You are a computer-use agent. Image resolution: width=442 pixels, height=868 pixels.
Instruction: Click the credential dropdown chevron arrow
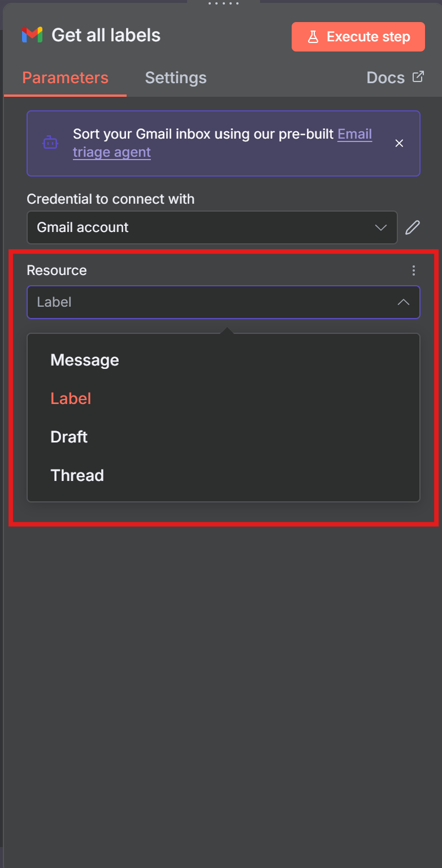tap(381, 227)
